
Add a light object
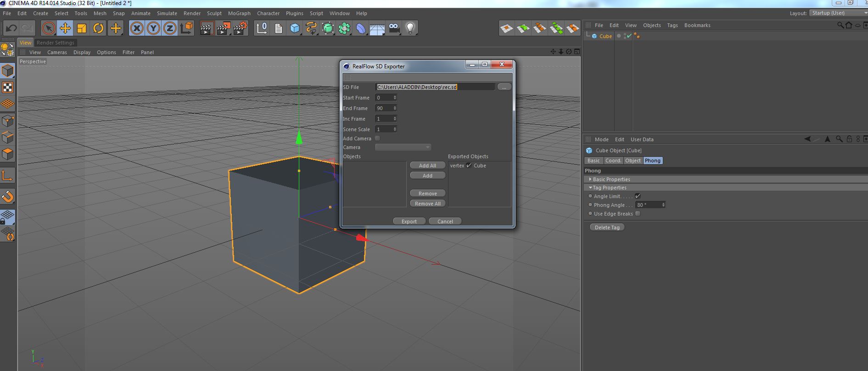(x=410, y=28)
